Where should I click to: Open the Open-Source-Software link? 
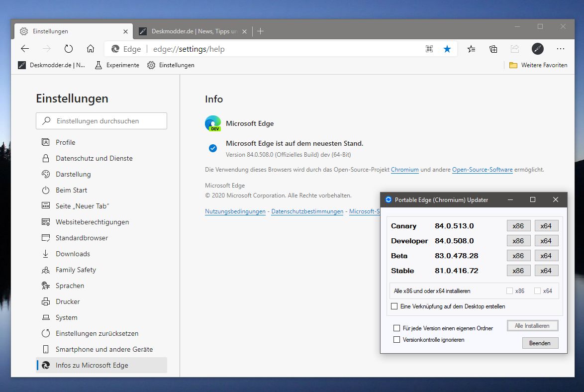(x=483, y=170)
